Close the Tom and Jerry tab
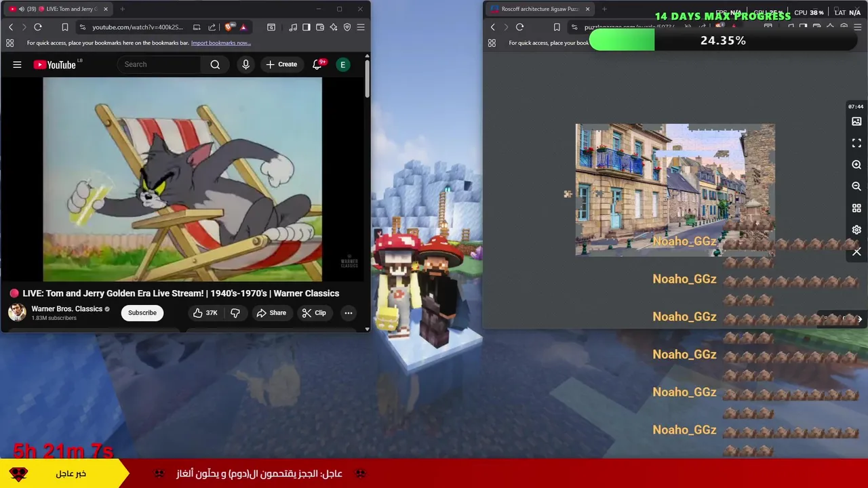This screenshot has height=488, width=868. point(105,9)
